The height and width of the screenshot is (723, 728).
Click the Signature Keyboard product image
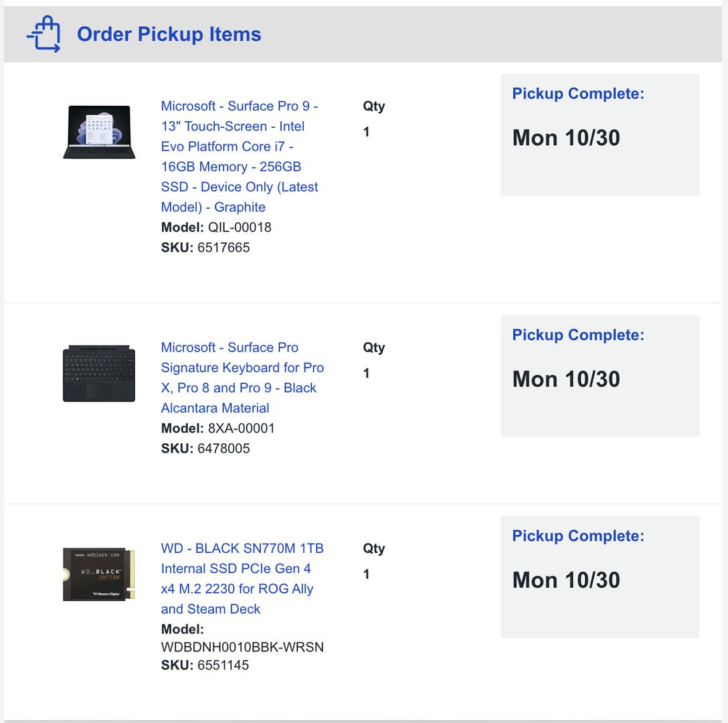pyautogui.click(x=99, y=373)
